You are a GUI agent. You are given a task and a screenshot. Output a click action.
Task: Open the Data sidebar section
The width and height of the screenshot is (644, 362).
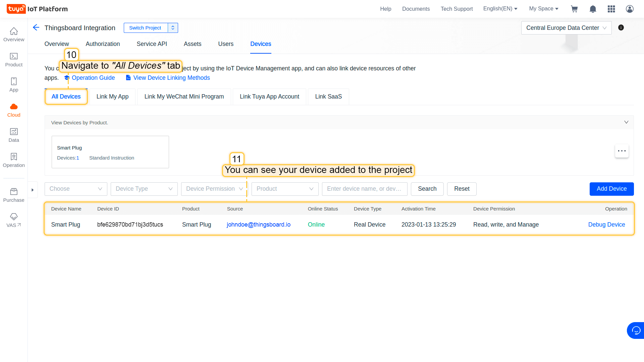point(14,135)
